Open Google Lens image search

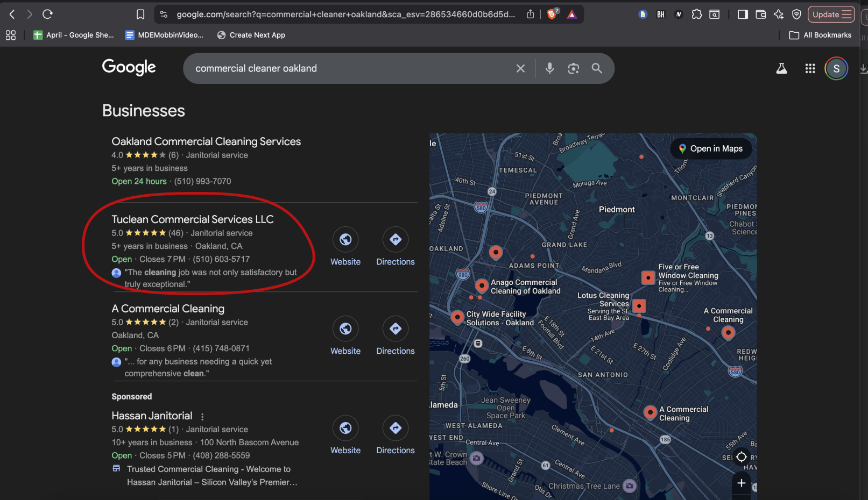pos(573,68)
